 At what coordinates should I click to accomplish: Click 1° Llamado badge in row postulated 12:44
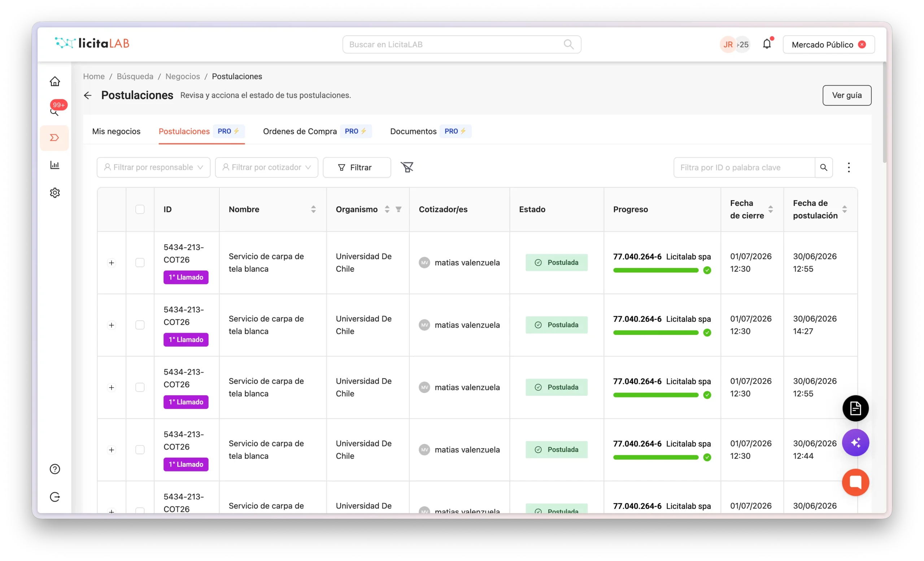click(186, 464)
